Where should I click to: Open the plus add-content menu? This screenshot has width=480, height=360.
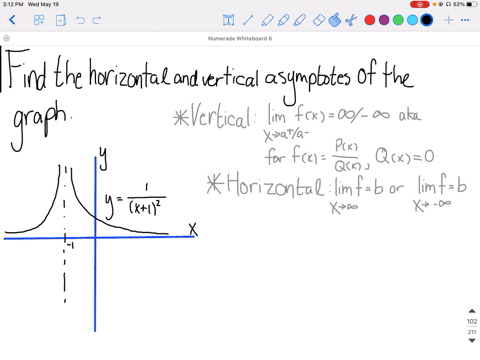point(449,20)
